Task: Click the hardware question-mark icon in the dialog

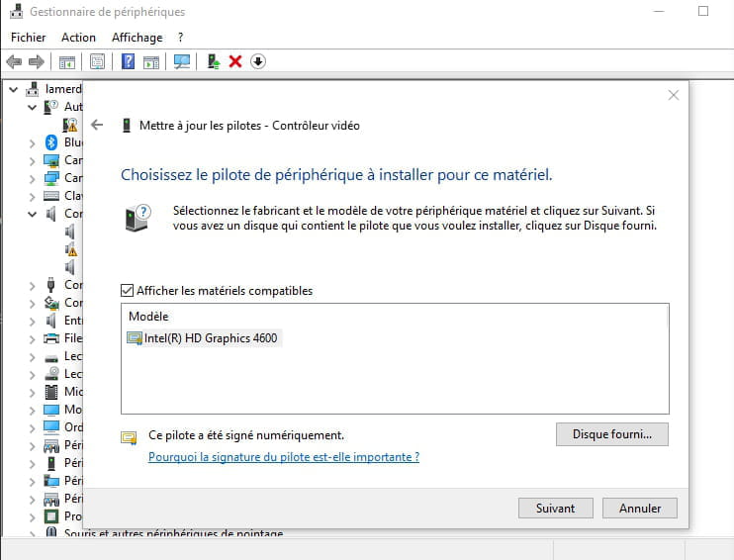Action: pos(138,218)
